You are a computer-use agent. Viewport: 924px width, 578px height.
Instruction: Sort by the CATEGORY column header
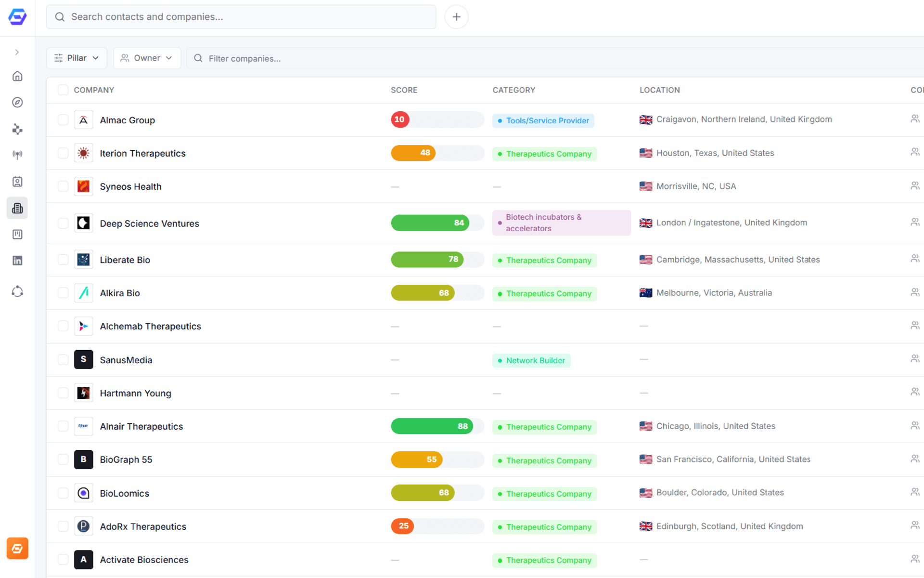pos(513,90)
